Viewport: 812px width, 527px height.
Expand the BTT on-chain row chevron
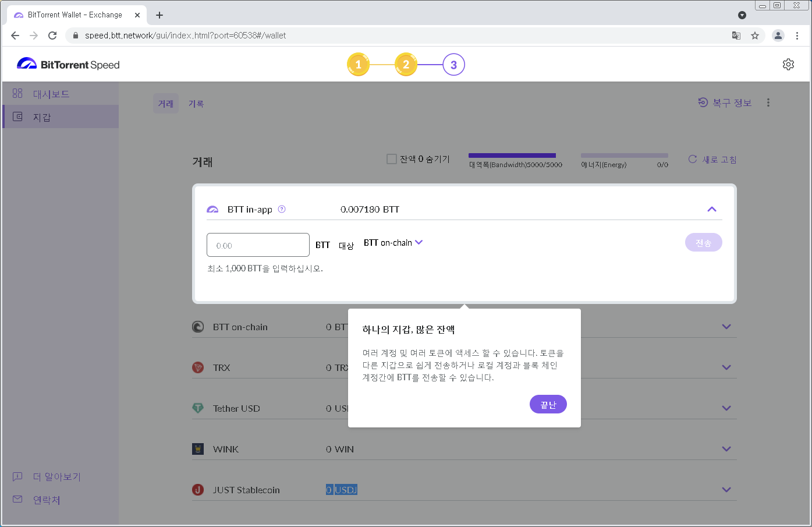click(x=726, y=327)
